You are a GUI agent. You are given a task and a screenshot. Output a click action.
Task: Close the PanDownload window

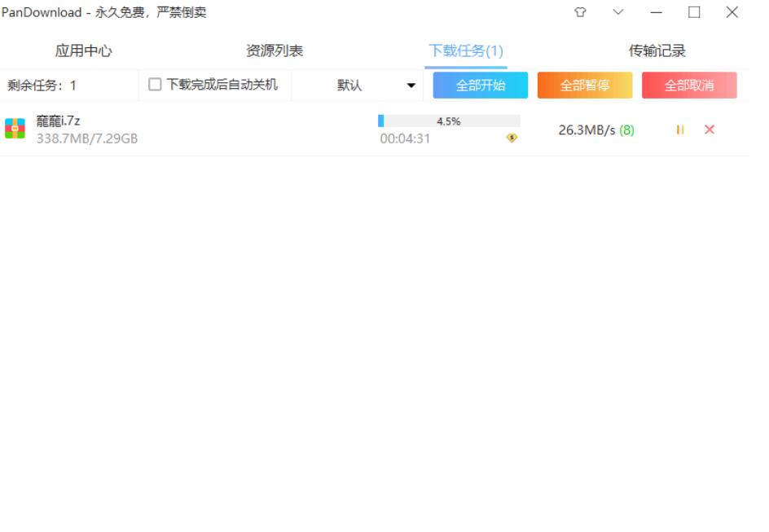732,12
